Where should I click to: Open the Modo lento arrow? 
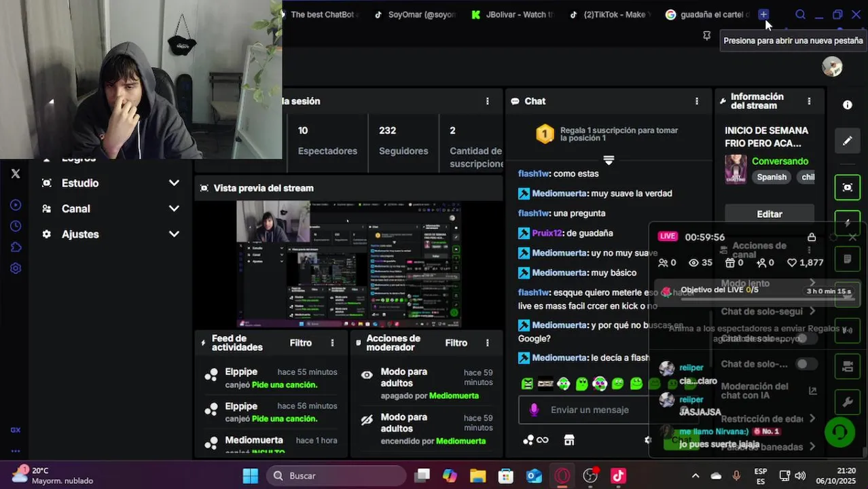pyautogui.click(x=812, y=283)
